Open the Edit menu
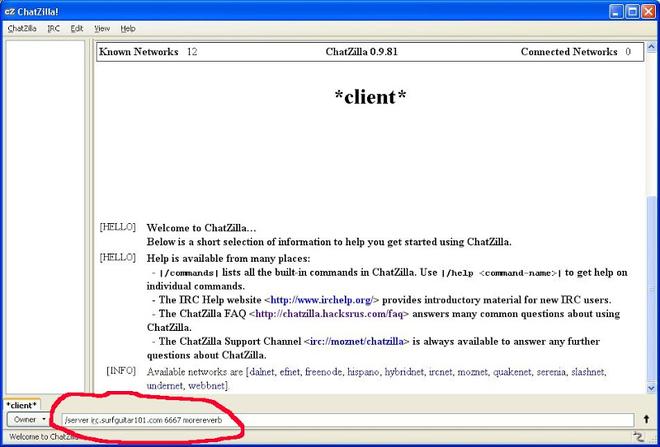This screenshot has width=660, height=447. point(77,29)
